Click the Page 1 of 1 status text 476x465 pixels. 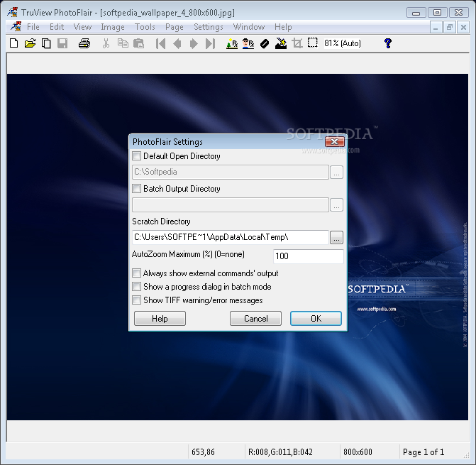click(424, 452)
